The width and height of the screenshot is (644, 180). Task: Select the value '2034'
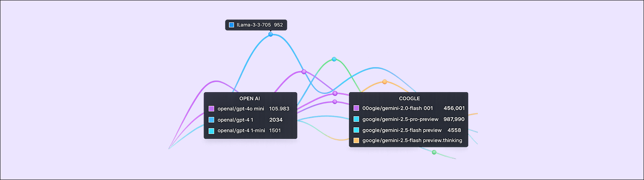point(276,120)
